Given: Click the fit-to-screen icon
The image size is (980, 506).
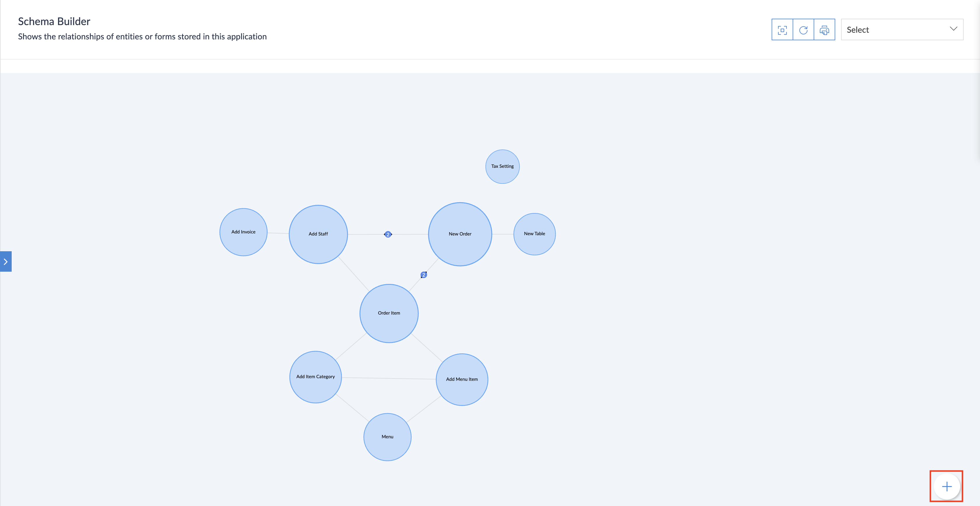Looking at the screenshot, I should click(x=782, y=30).
